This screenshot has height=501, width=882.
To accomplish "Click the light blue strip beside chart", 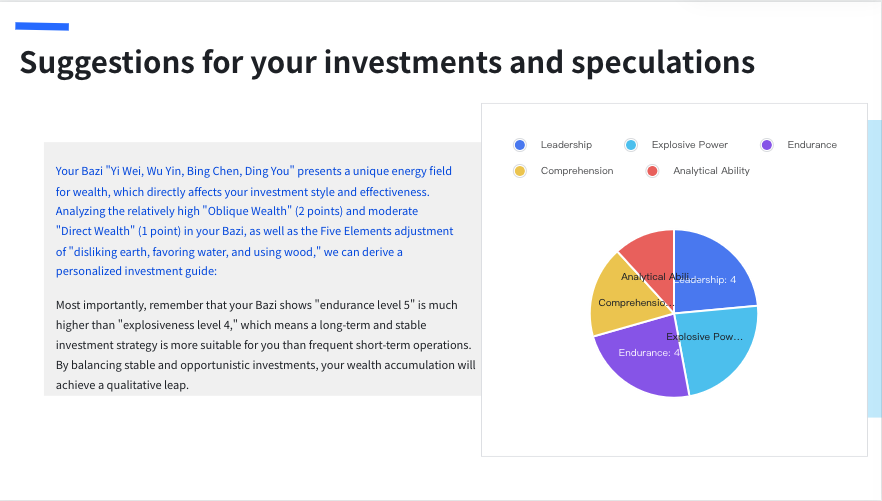I will coord(875,268).
